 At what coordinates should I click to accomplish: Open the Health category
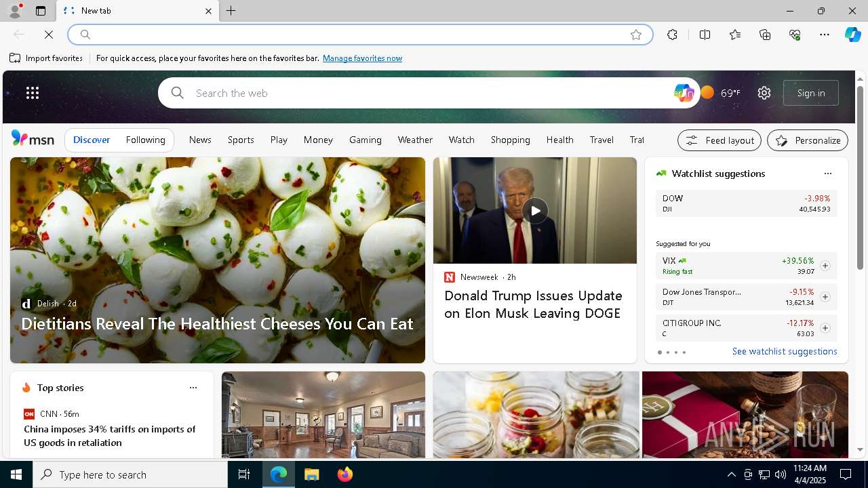click(x=560, y=140)
